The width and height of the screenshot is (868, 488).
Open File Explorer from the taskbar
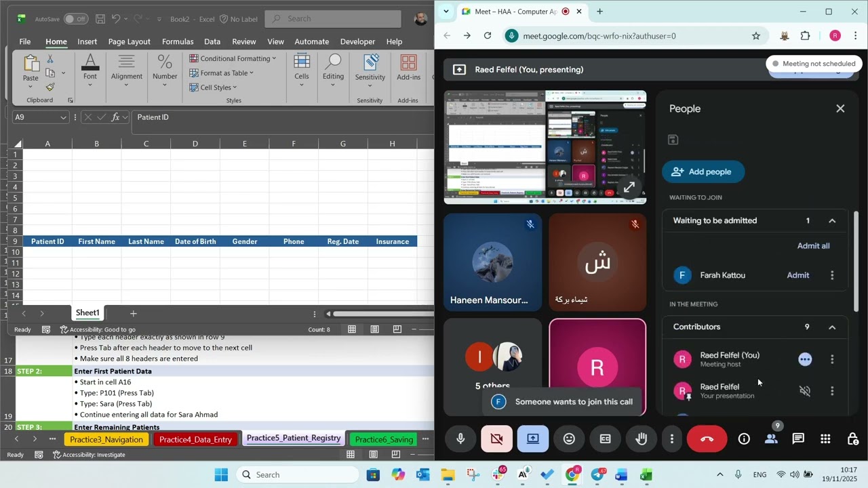(448, 475)
